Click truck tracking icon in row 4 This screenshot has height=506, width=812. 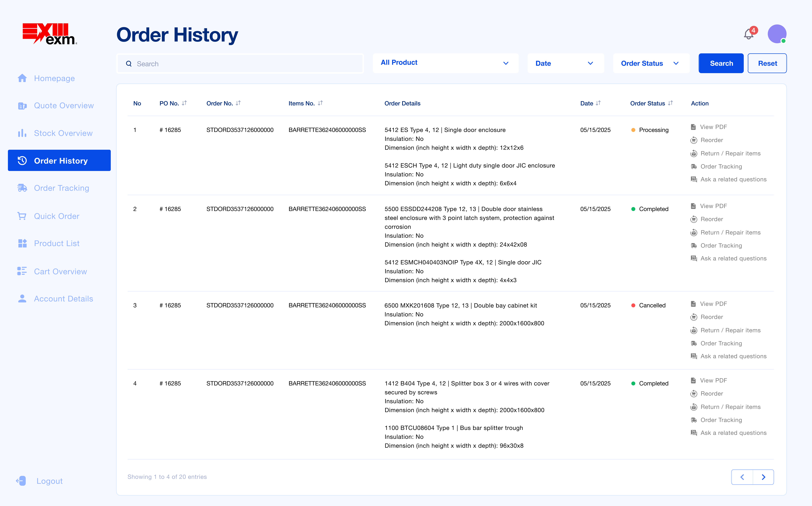pyautogui.click(x=694, y=420)
